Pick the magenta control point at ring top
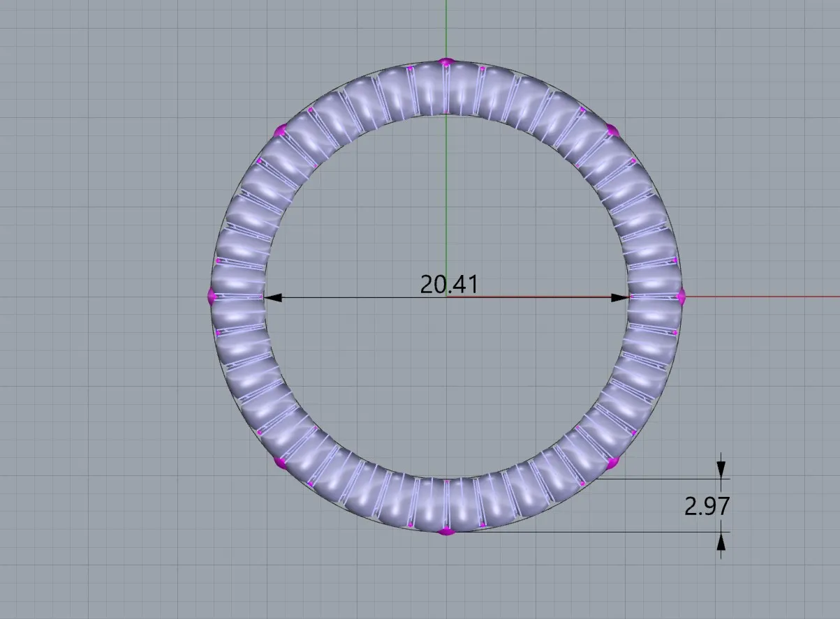840x619 pixels. (x=447, y=63)
